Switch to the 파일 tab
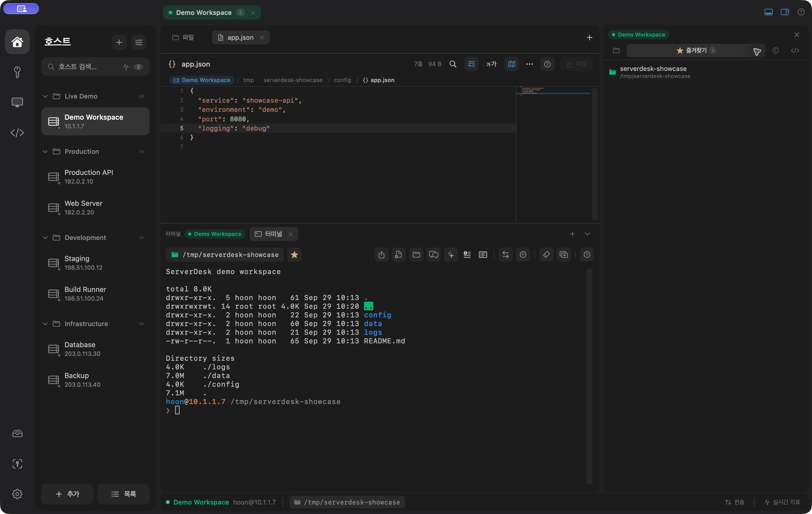812x514 pixels. coord(183,37)
